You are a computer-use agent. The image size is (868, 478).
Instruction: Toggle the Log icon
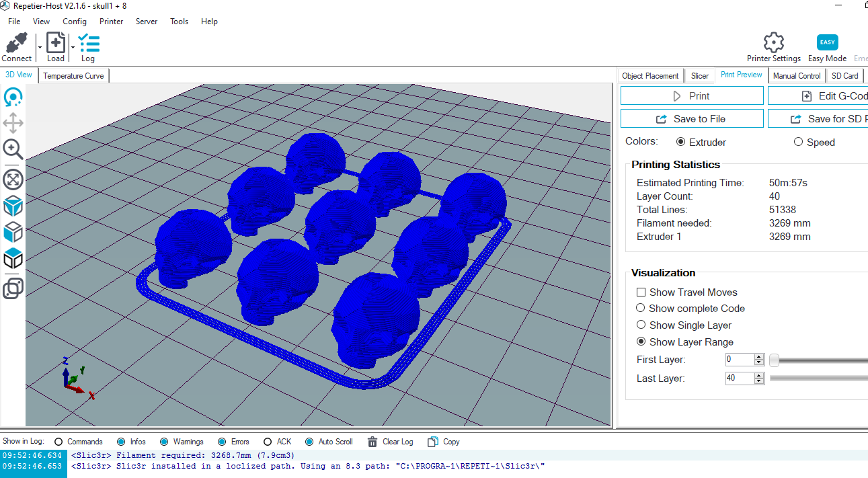89,43
